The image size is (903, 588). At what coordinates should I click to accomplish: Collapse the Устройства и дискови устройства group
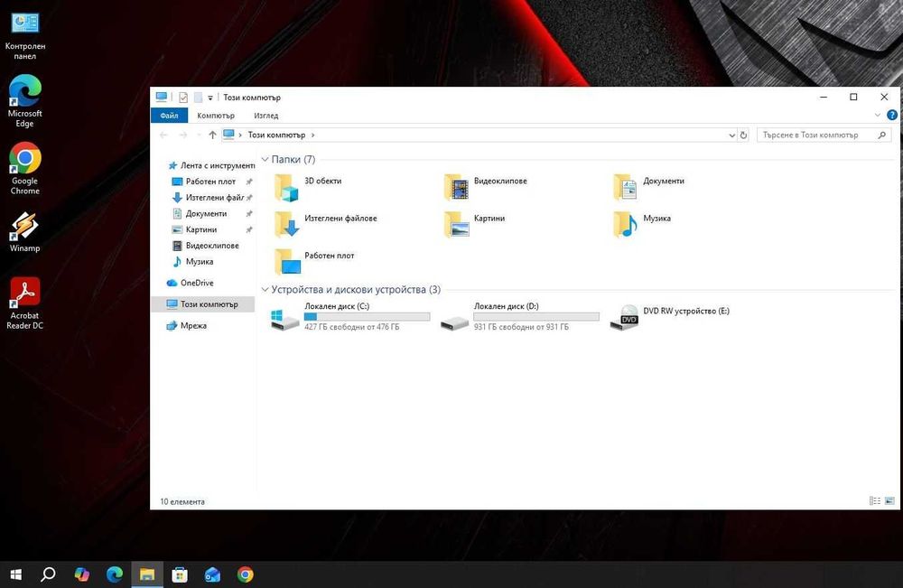click(265, 289)
